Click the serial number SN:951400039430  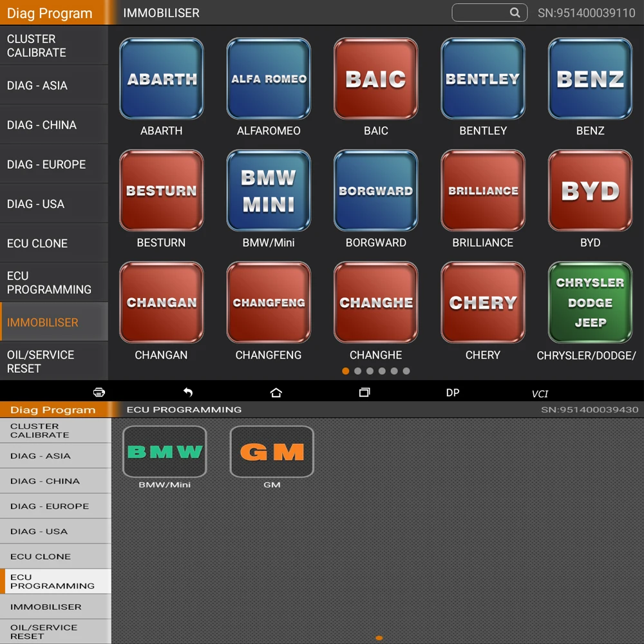click(x=590, y=410)
